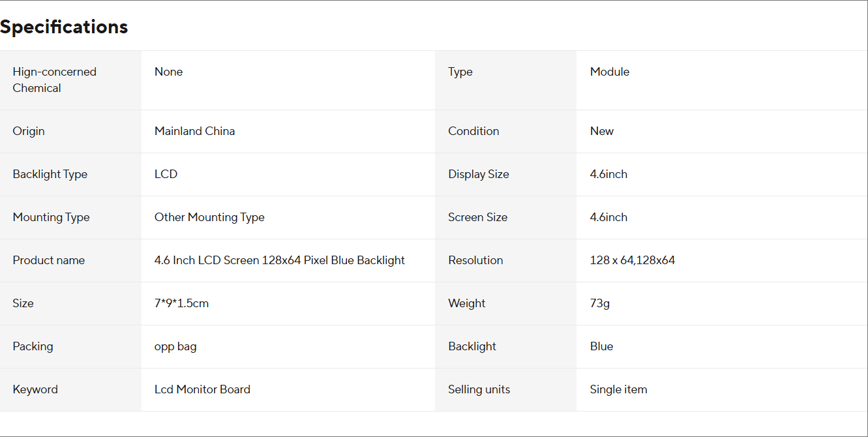Select the Mainland China origin value
The image size is (868, 437).
tap(194, 131)
